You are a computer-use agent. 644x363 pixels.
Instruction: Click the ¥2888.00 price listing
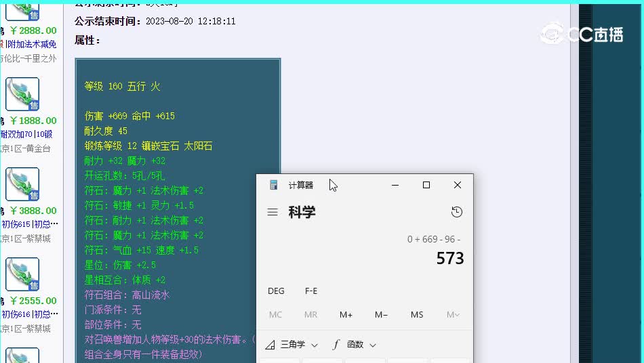click(x=33, y=30)
